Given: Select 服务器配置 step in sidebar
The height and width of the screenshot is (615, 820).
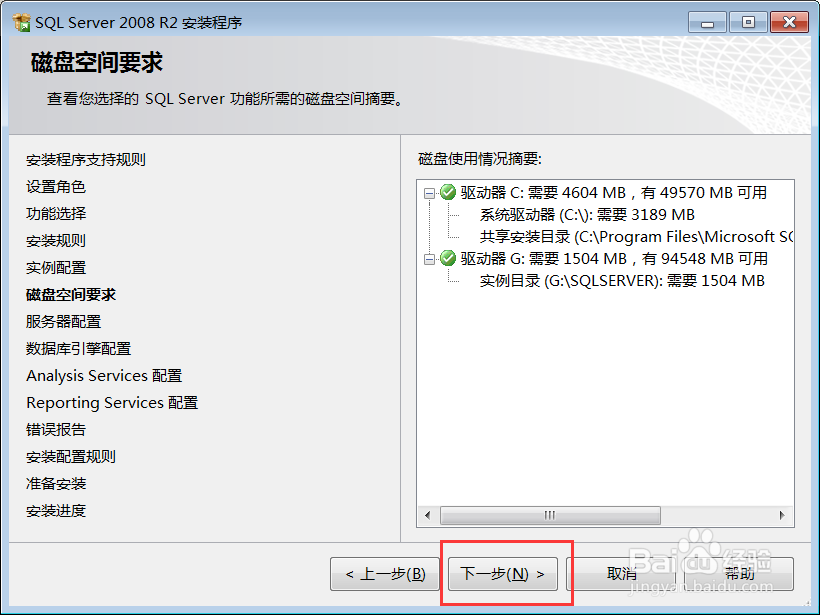Looking at the screenshot, I should point(63,322).
